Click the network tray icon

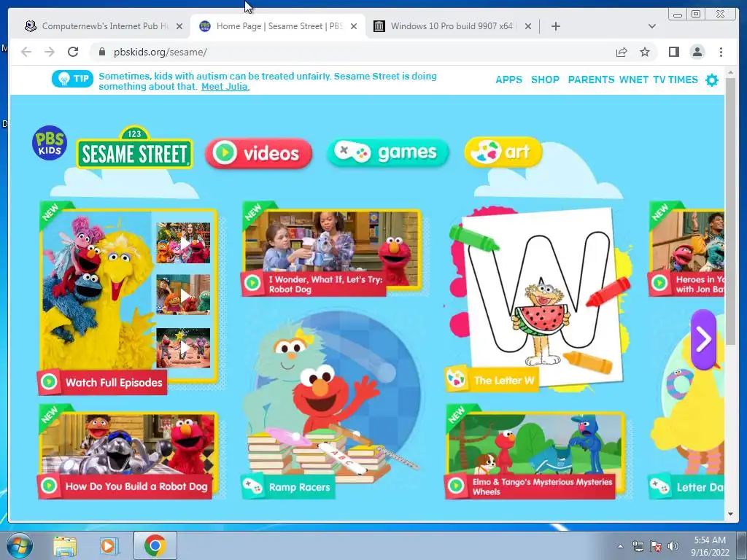tap(638, 547)
